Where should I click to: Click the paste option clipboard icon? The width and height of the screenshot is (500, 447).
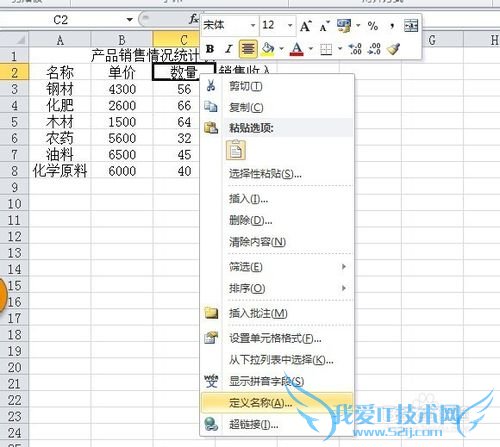coord(236,150)
